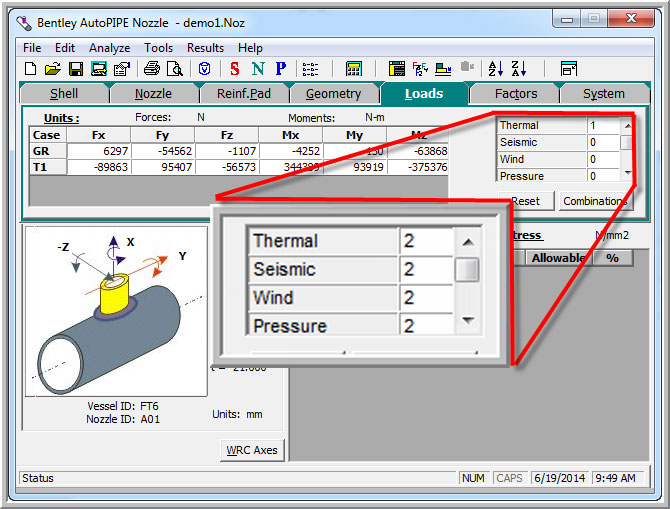The image size is (670, 509).
Task: Click the green N toolbar icon
Action: coord(258,68)
